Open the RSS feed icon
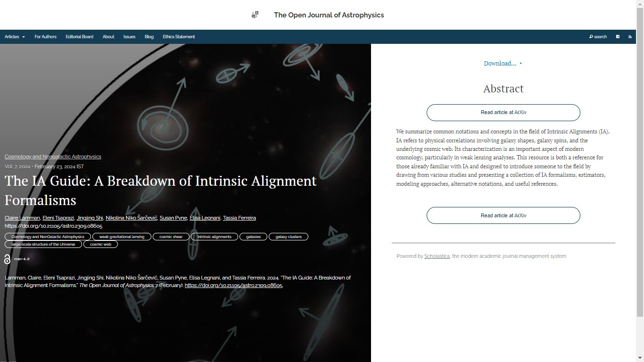This screenshot has height=362, width=644. pyautogui.click(x=630, y=37)
